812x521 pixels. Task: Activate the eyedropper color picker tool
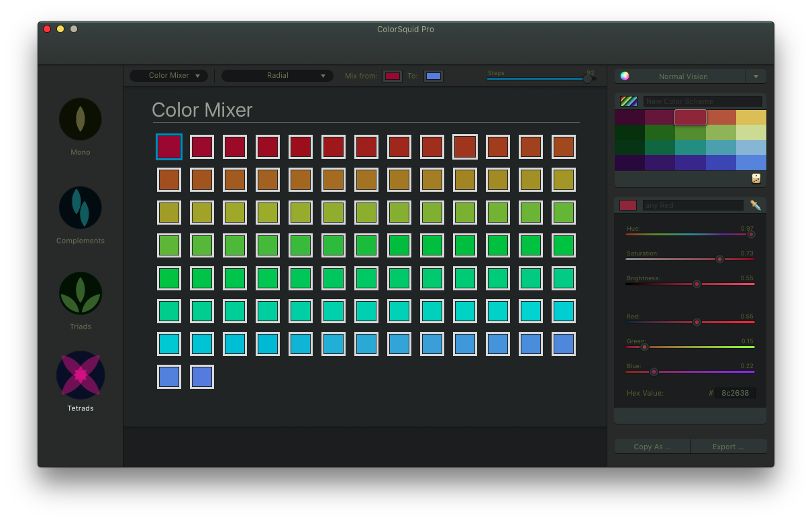[x=756, y=205]
